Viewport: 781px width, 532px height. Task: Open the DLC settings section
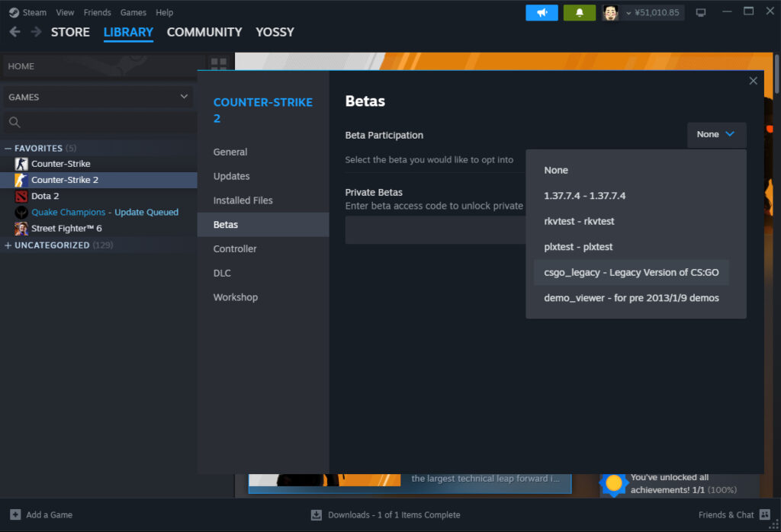(263, 273)
